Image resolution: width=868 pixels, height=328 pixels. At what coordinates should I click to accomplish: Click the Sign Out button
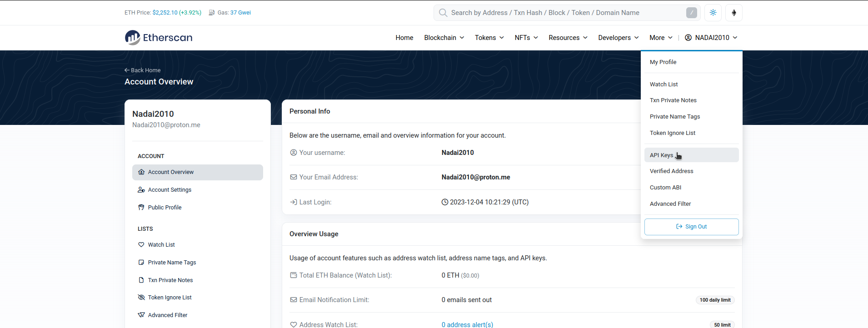692,227
